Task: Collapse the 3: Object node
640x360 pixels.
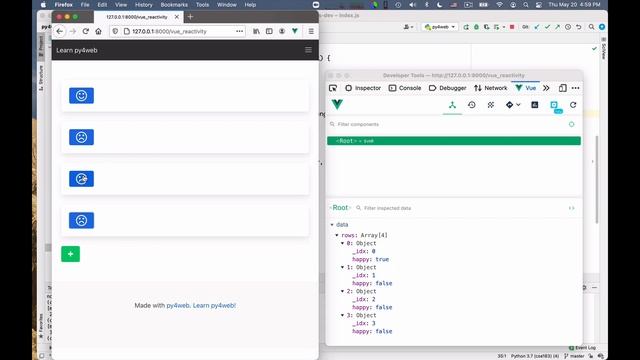Action: point(342,316)
